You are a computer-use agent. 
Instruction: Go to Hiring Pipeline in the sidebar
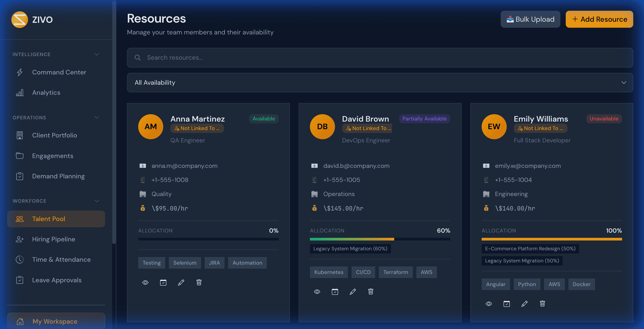[53, 239]
